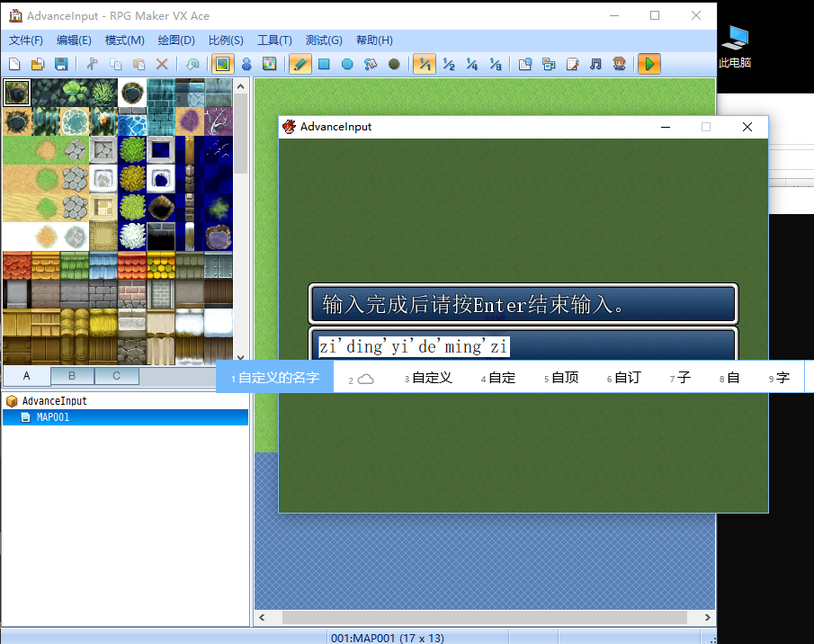Click the map view horizontal scrollbar thumb
814x644 pixels.
485,618
